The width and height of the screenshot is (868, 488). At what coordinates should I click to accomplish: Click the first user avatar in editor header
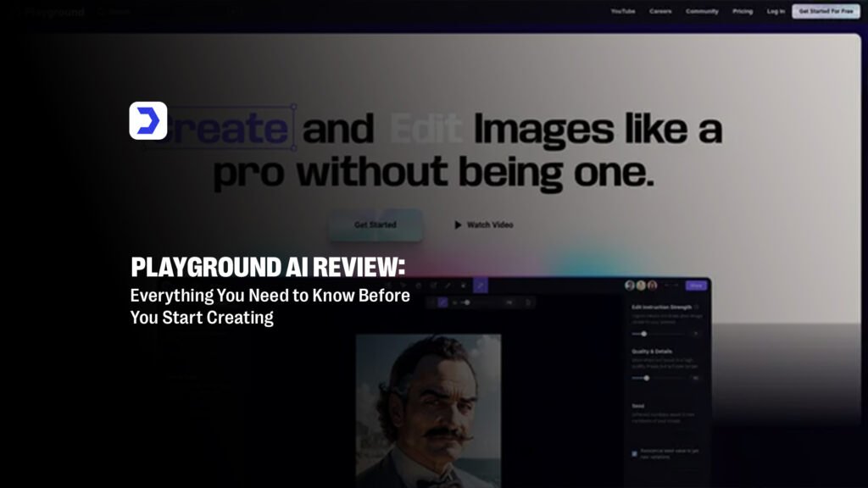click(630, 286)
